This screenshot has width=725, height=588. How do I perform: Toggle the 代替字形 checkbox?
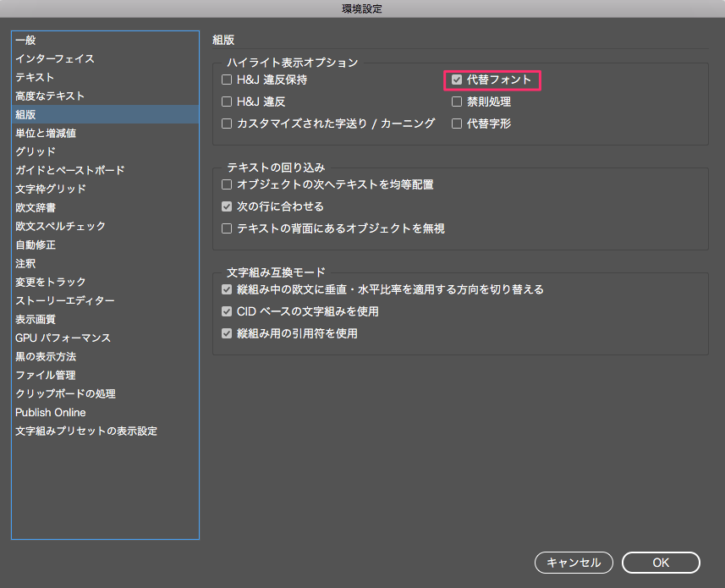coord(457,124)
